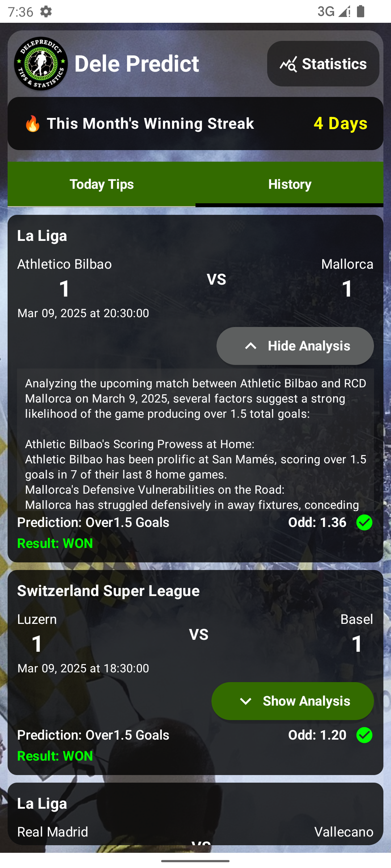Click the Dele Predict app title

pos(137,64)
